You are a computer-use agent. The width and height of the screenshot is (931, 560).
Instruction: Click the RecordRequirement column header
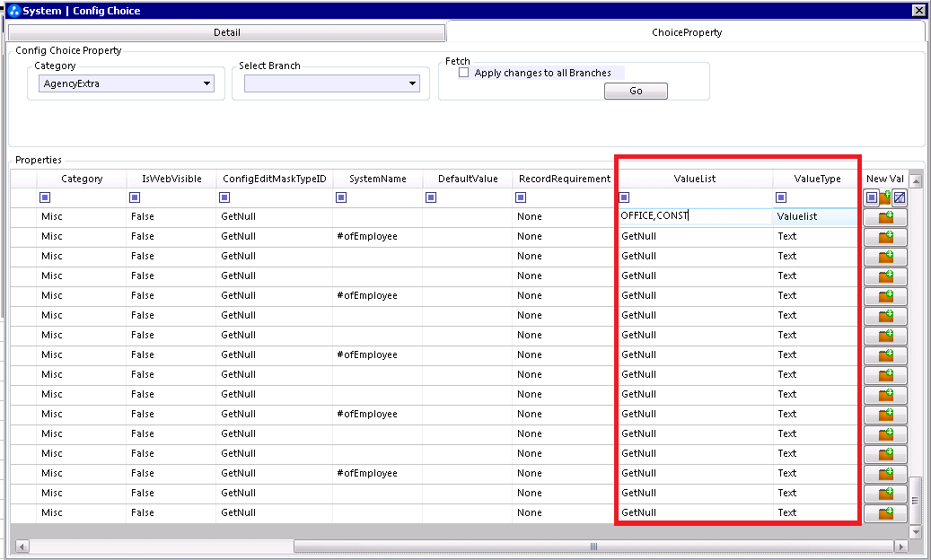[x=564, y=179]
